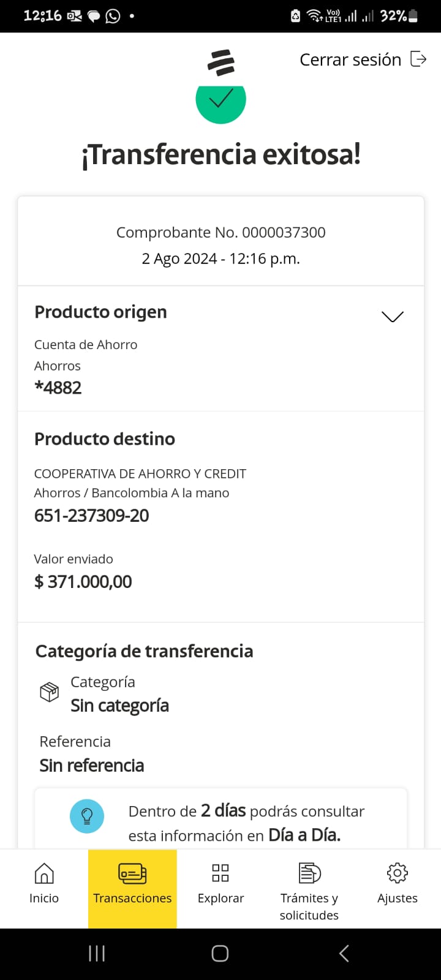Tap the logout arrow icon

[x=418, y=59]
